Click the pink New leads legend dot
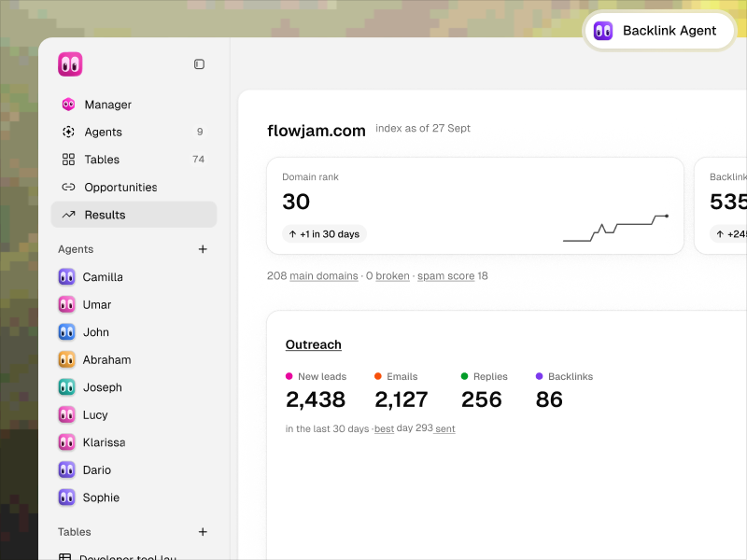The width and height of the screenshot is (747, 560). point(289,376)
